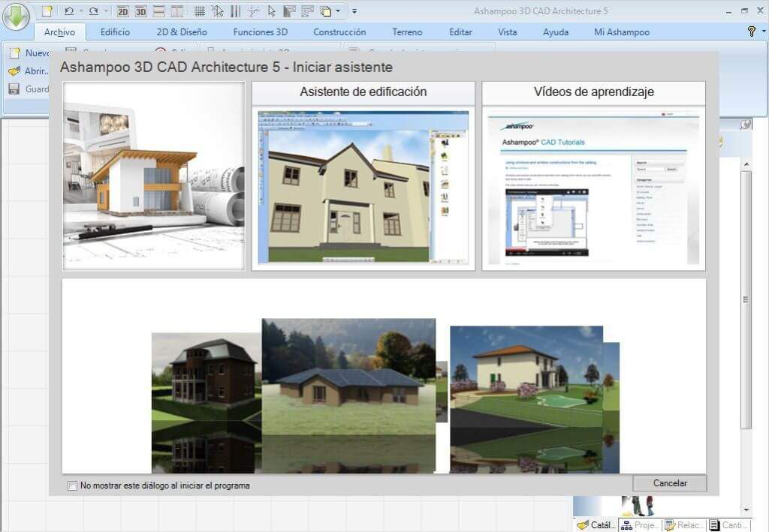This screenshot has height=532, width=769.
Task: Click the refresh icon at catalog panel top
Action: pyautogui.click(x=746, y=125)
